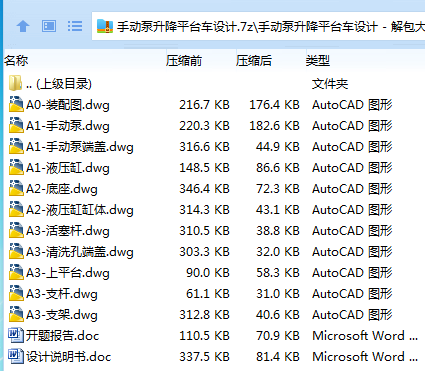Select the file A1-液压缸.dwg
The width and height of the screenshot is (425, 371).
(68, 168)
